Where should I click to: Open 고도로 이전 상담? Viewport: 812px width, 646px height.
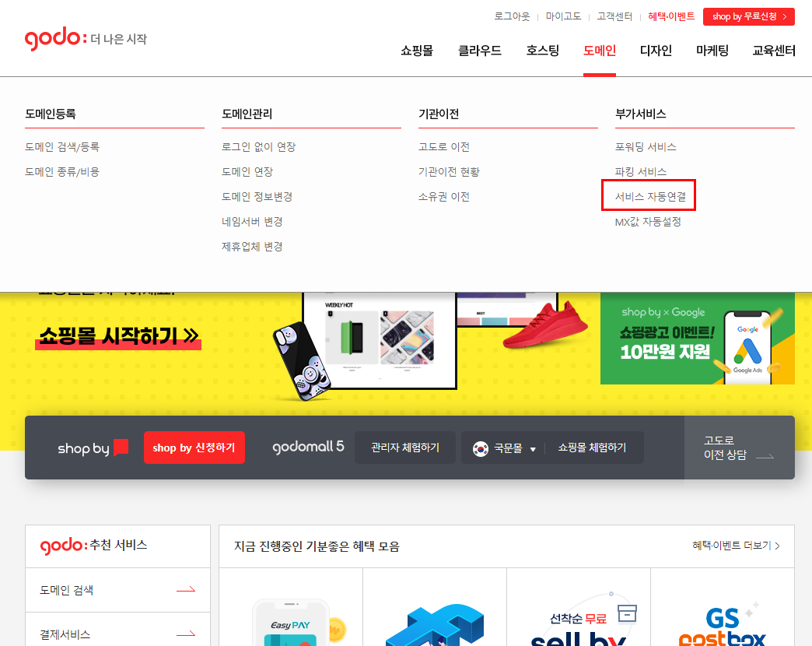tap(739, 448)
